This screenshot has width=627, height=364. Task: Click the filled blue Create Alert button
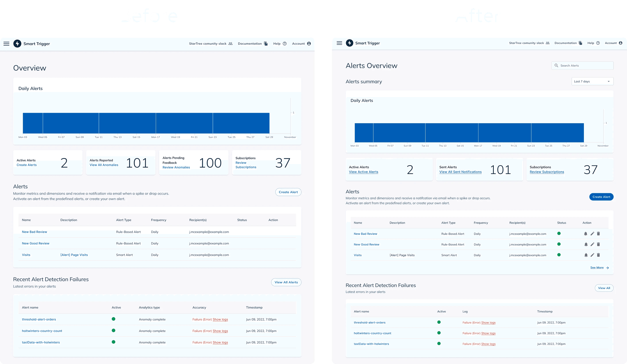coord(601,197)
